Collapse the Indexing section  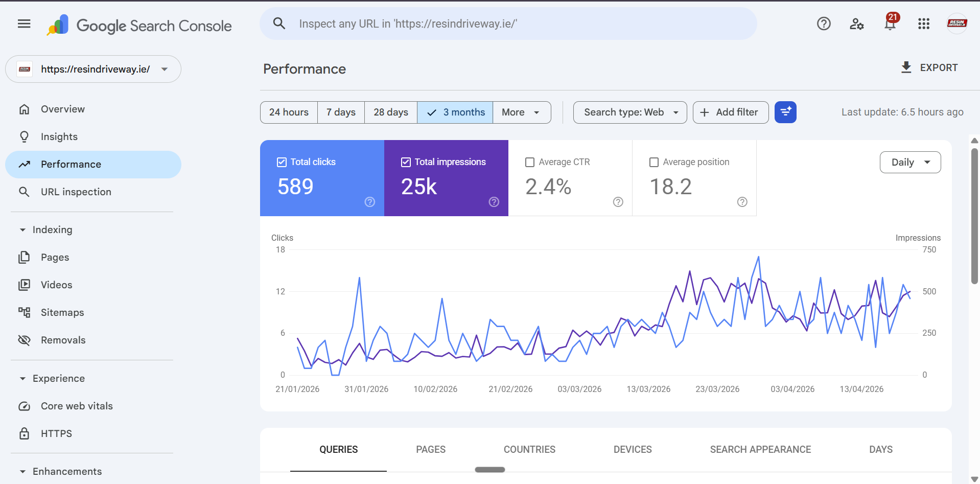[22, 229]
